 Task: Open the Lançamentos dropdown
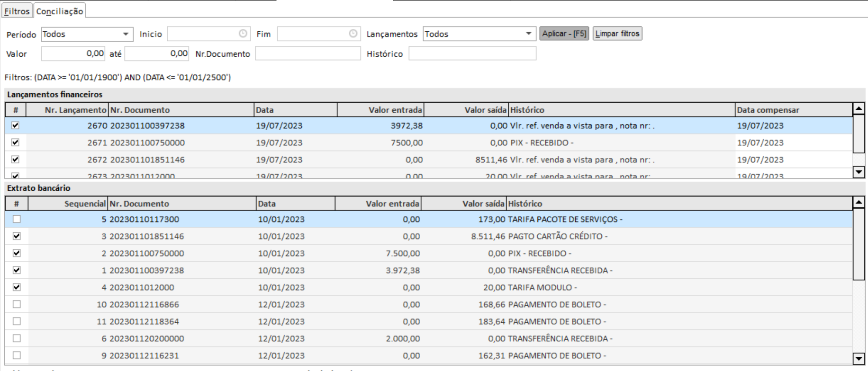click(528, 34)
